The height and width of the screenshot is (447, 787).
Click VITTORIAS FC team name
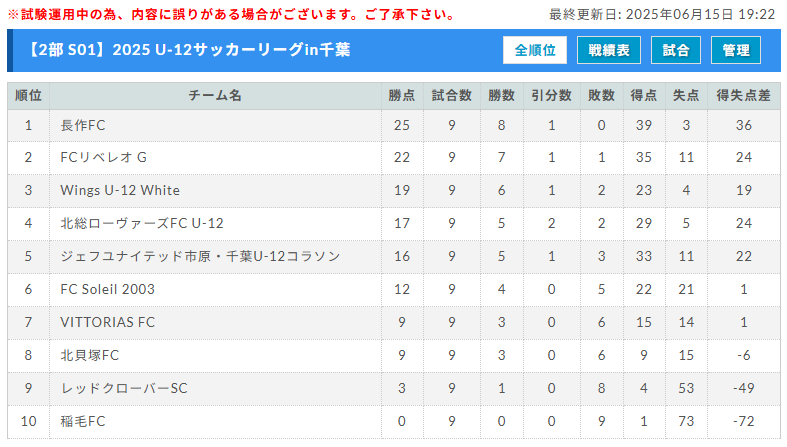107,322
